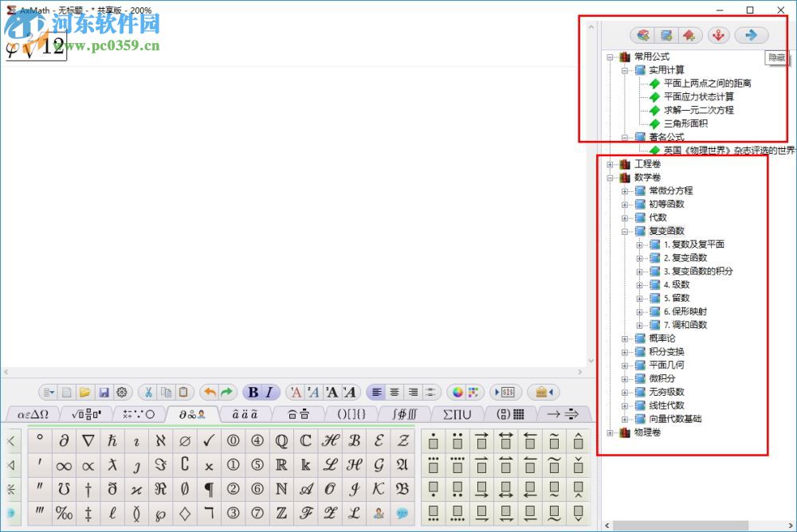Image resolution: width=797 pixels, height=532 pixels.
Task: Click the 隐藏 button to hide panel
Action: click(776, 57)
